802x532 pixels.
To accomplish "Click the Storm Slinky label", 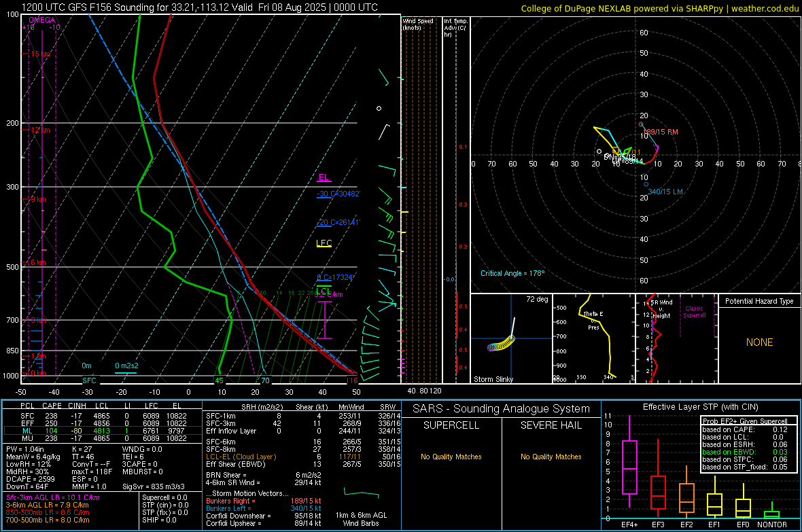I will [x=493, y=379].
